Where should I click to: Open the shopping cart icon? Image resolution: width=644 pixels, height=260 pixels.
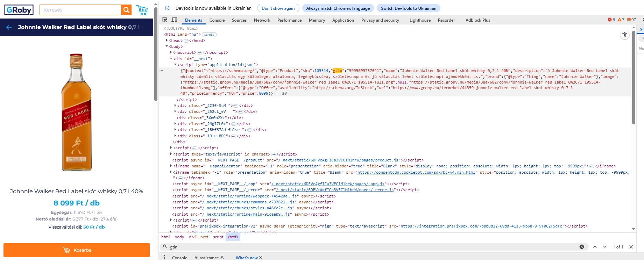pos(142,10)
